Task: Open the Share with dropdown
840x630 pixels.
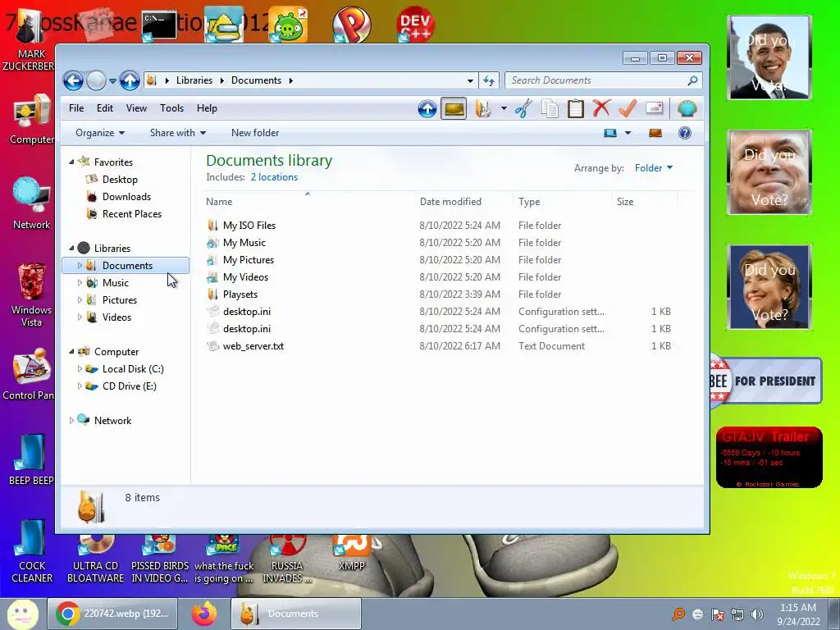Action: [x=178, y=133]
